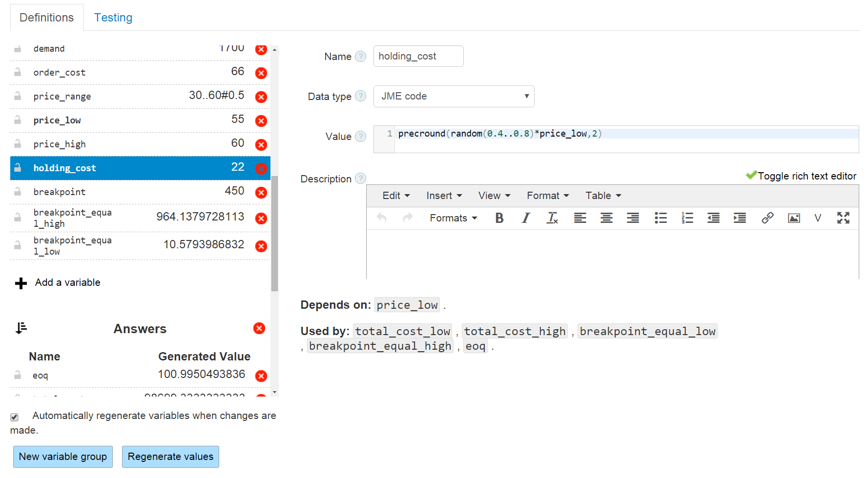Toggle lock on the price_low variable
Viewport: 868px width, 478px height.
pyautogui.click(x=18, y=120)
